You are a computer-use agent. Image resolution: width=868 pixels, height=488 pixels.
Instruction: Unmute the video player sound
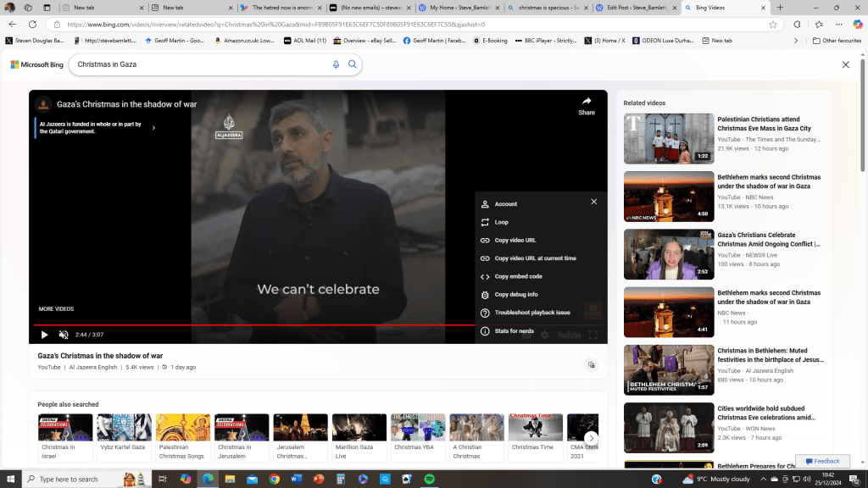click(x=64, y=335)
